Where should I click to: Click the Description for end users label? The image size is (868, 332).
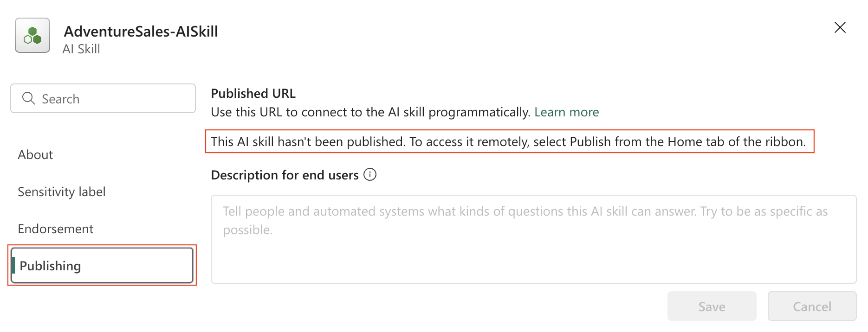click(286, 175)
